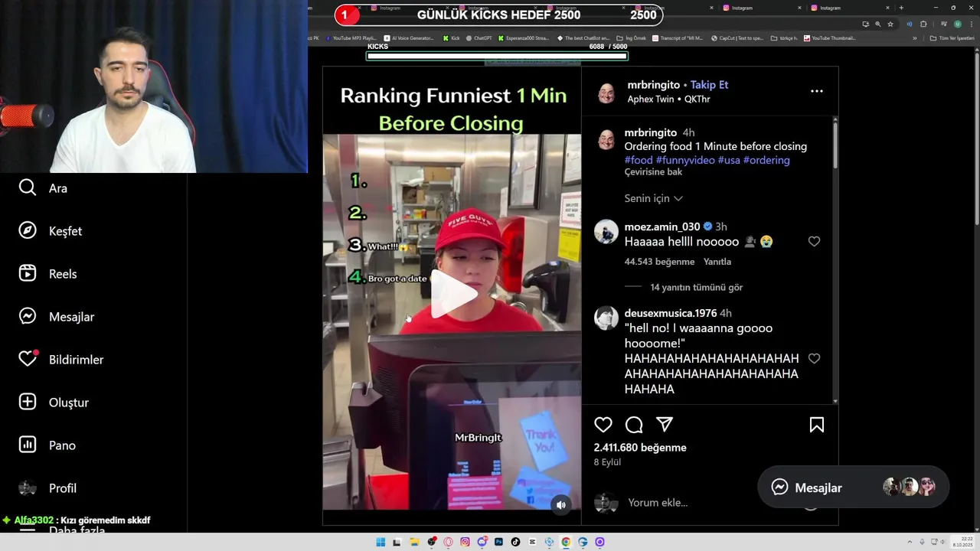Open Tüm Yer İşaretleri folder
Screen dimensions: 980x551
click(x=950, y=37)
